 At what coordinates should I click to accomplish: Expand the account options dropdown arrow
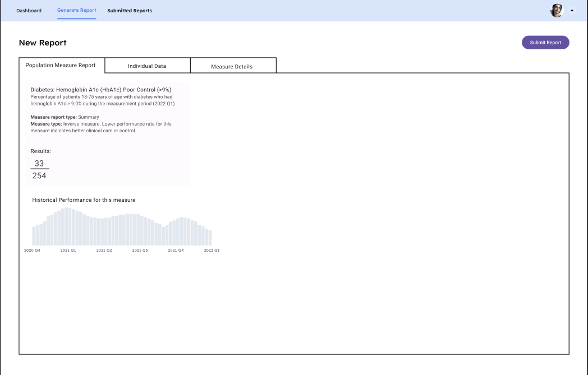(x=572, y=11)
